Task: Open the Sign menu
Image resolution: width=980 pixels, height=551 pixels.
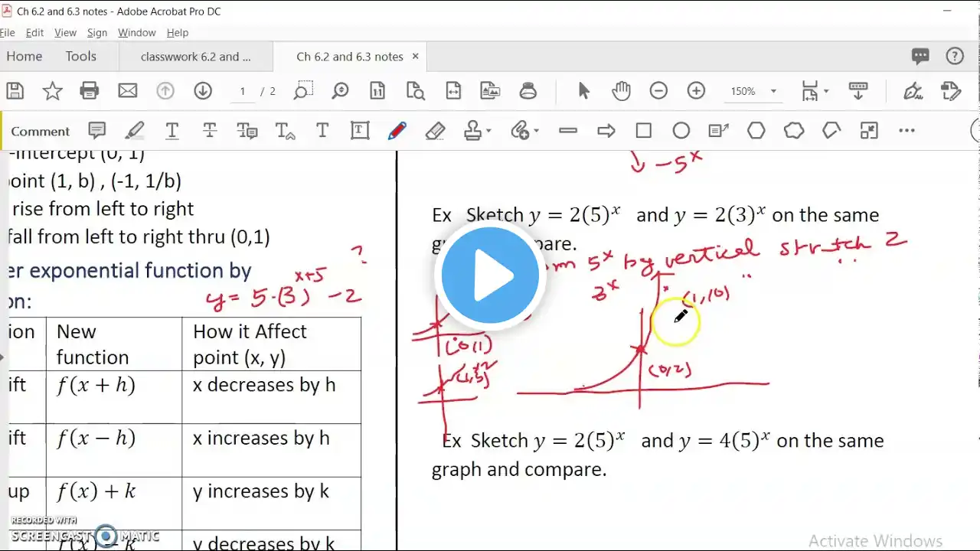Action: click(97, 33)
